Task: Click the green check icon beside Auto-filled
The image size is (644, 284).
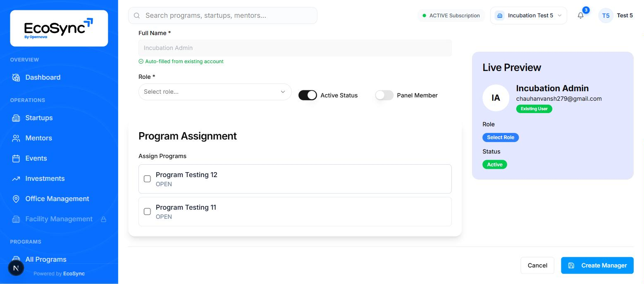Action: pyautogui.click(x=141, y=62)
